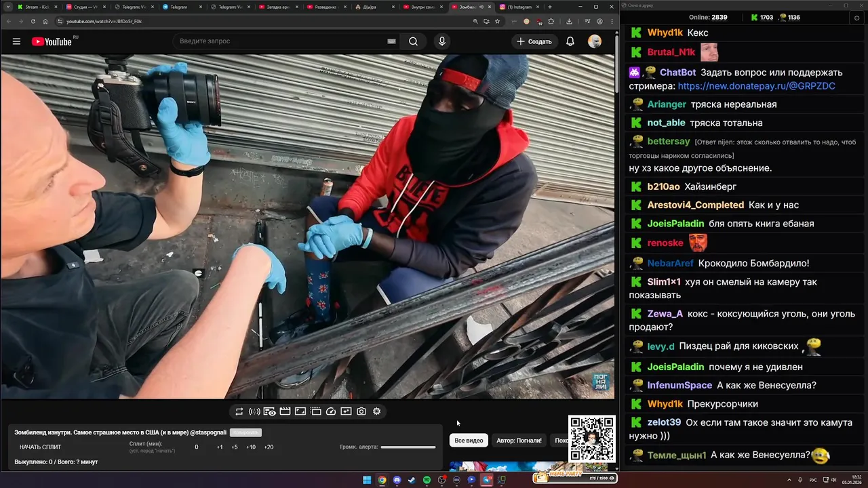Switch to the Студия browser tab

[85, 7]
